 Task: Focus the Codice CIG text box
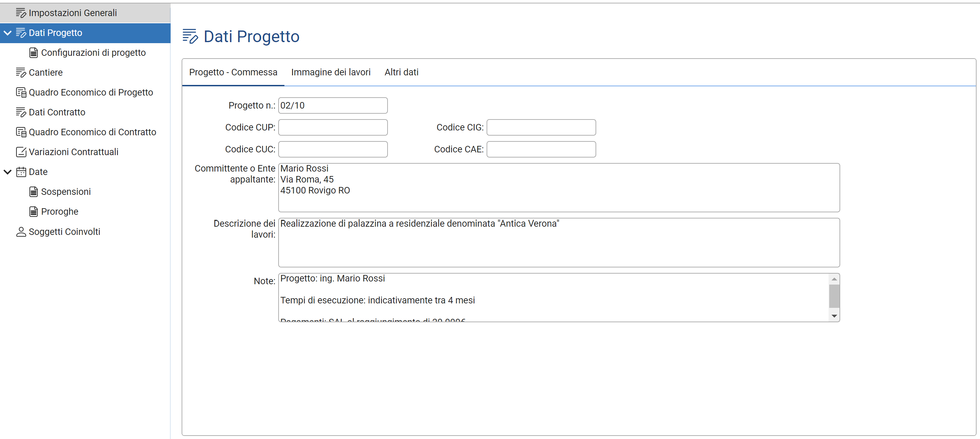point(541,127)
